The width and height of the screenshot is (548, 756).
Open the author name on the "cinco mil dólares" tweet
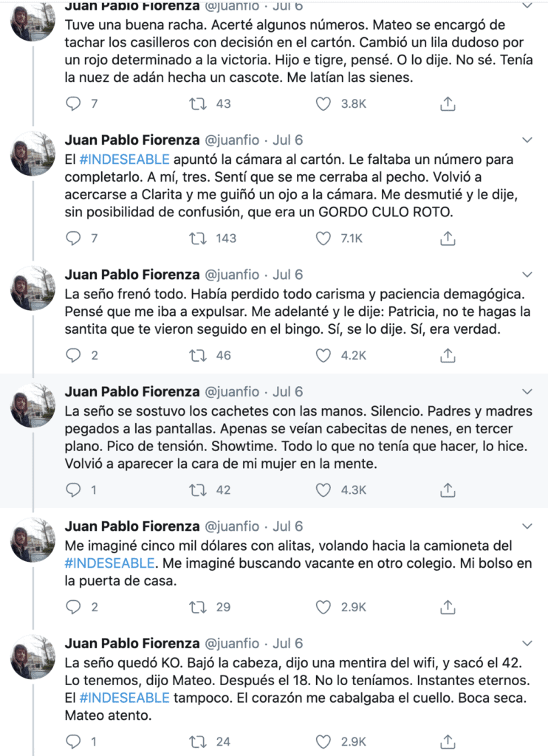132,526
